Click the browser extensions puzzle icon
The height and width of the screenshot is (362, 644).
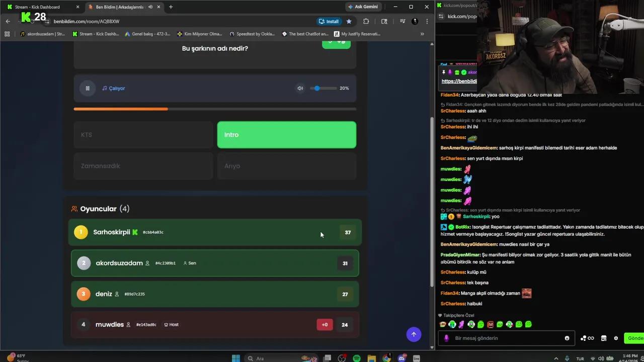366,22
